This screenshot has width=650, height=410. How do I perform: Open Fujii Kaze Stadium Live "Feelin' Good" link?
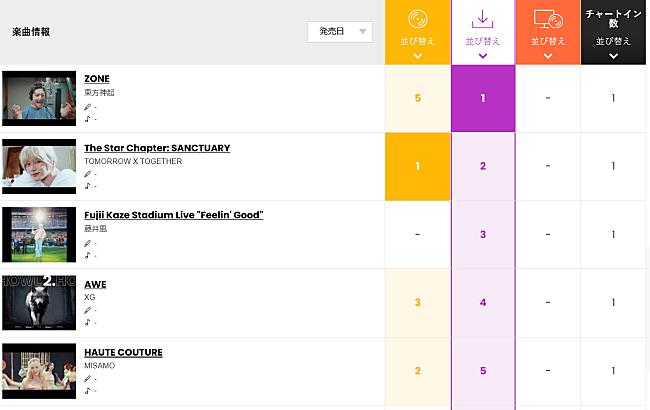point(173,215)
